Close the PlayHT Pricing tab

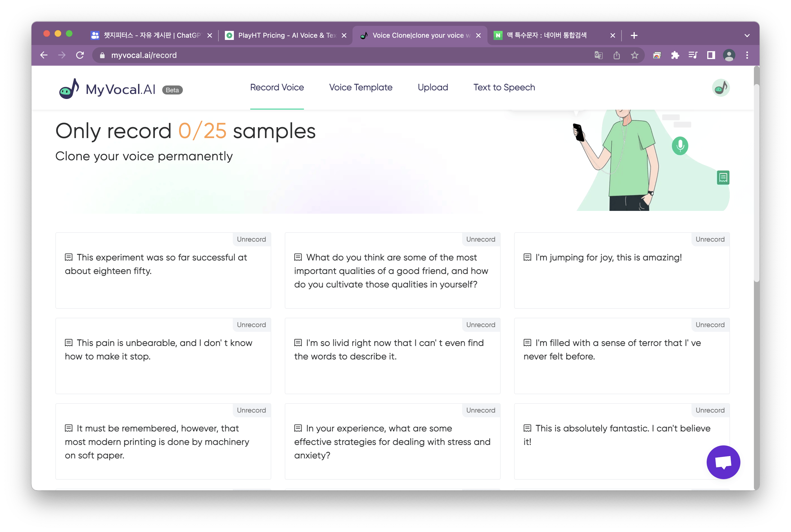344,35
